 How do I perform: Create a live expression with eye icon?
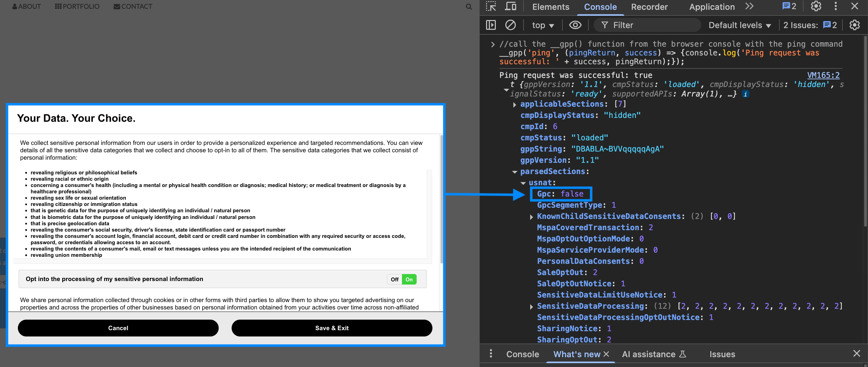coord(575,25)
